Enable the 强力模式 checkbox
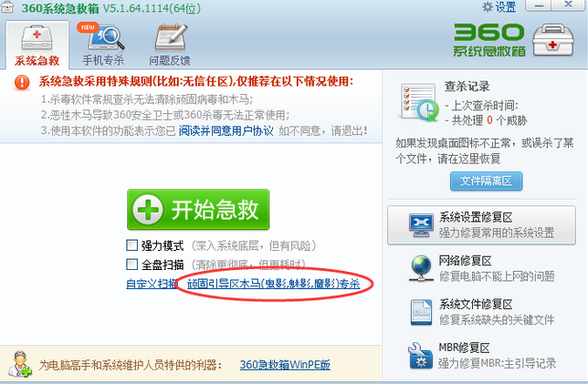Viewport: 588px width, 384px height. 131,245
